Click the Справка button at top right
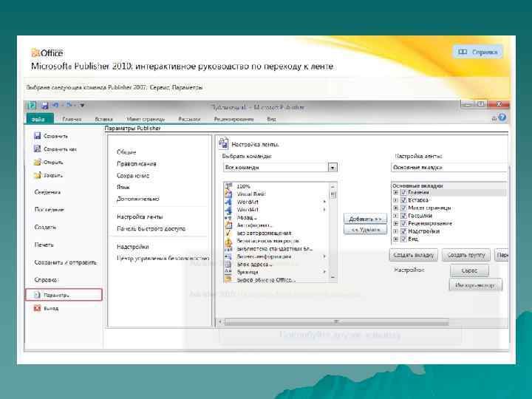532x399 pixels. (x=478, y=52)
